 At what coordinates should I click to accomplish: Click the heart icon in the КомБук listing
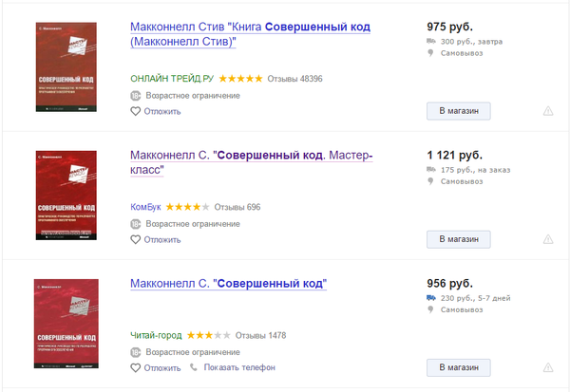coord(136,239)
